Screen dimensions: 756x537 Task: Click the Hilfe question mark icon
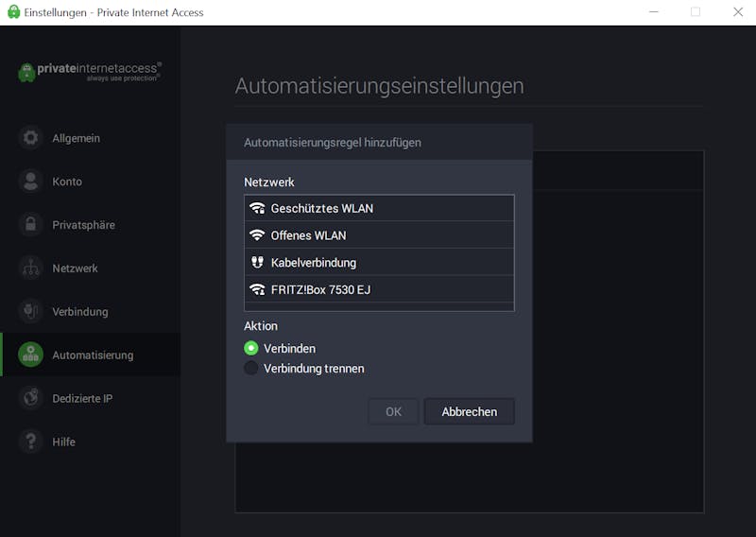pos(30,442)
